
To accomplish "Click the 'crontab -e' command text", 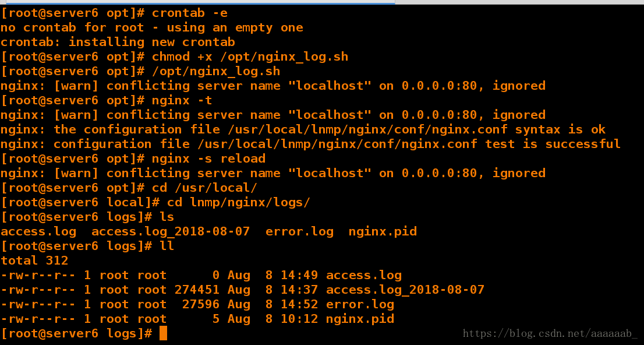I will pyautogui.click(x=189, y=13).
